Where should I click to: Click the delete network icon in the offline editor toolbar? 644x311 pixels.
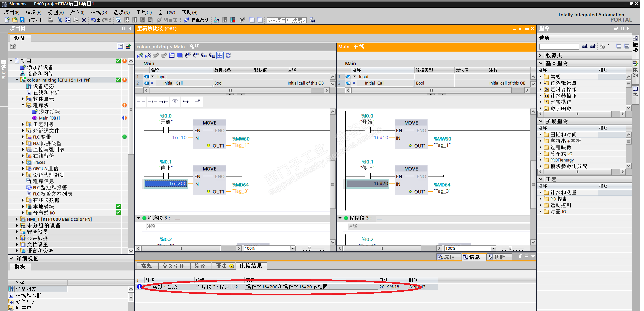148,55
